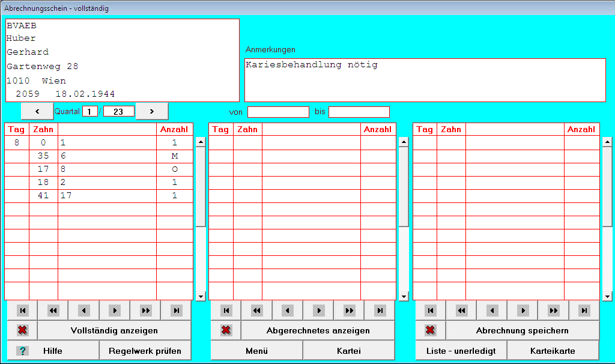Click the question mark help icon
615x364 pixels.
pyautogui.click(x=23, y=351)
